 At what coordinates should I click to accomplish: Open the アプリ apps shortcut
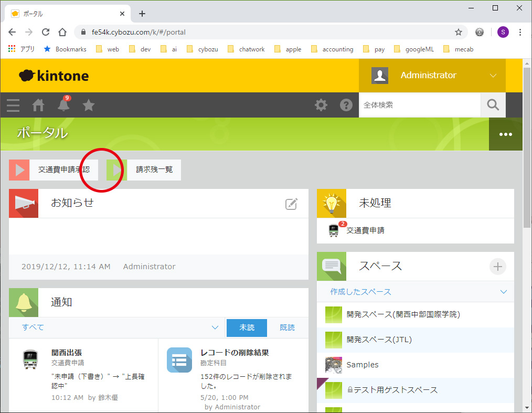(21, 49)
